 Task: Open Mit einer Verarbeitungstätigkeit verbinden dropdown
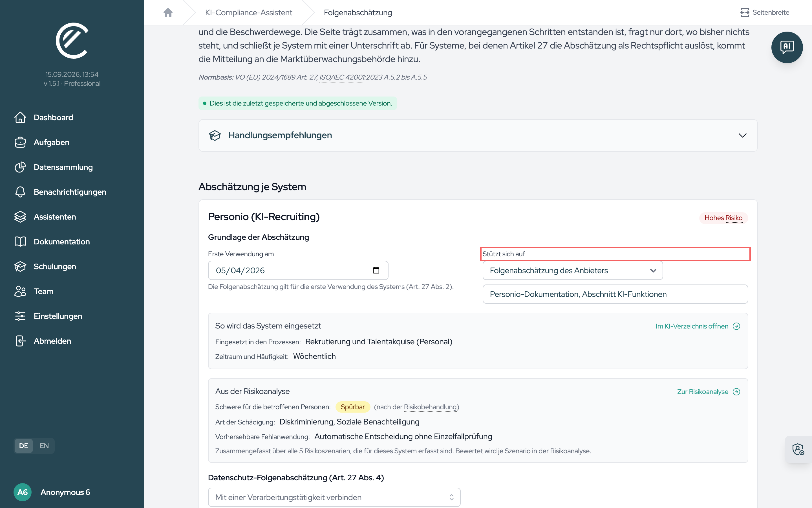(x=334, y=497)
